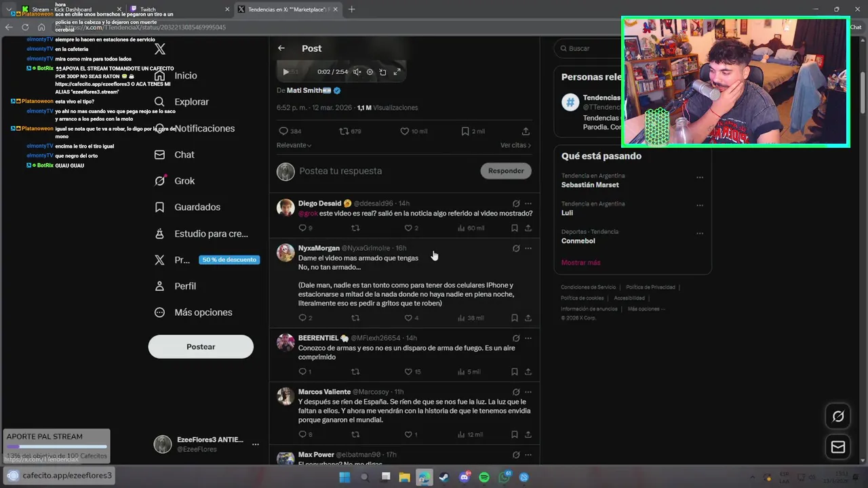Open Spotify from the taskbar
Image resolution: width=868 pixels, height=488 pixels.
click(484, 477)
